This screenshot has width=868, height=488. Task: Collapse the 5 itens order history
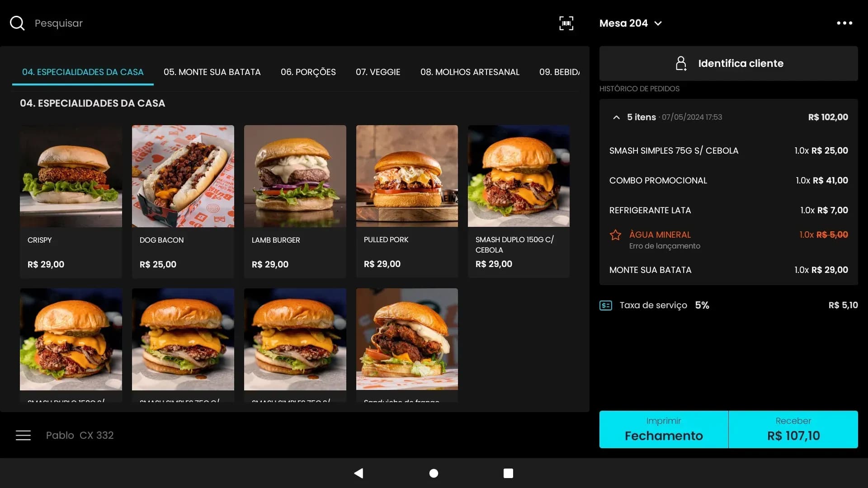[616, 117]
